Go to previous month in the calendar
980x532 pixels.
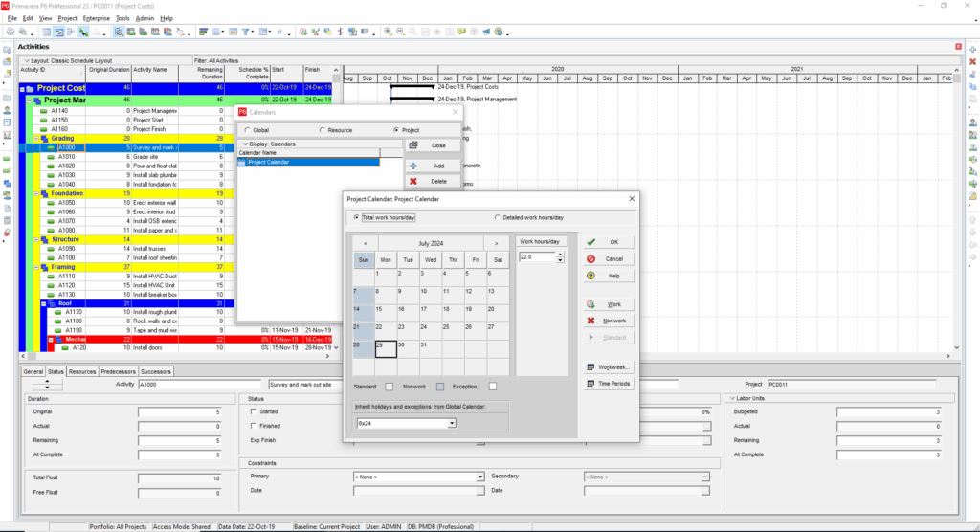click(365, 243)
